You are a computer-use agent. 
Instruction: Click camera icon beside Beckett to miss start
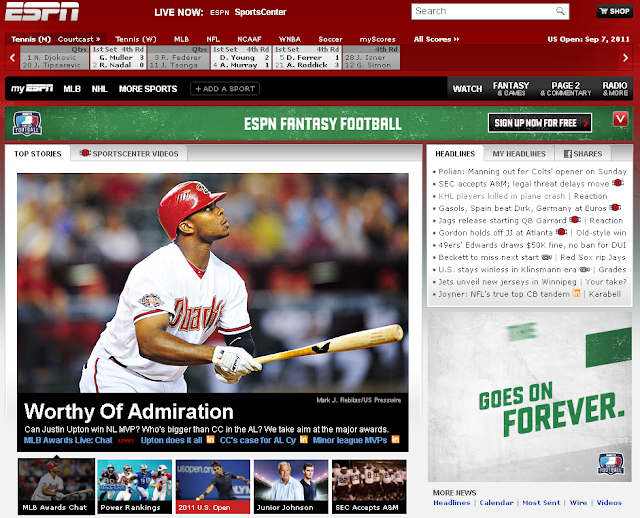[547, 257]
